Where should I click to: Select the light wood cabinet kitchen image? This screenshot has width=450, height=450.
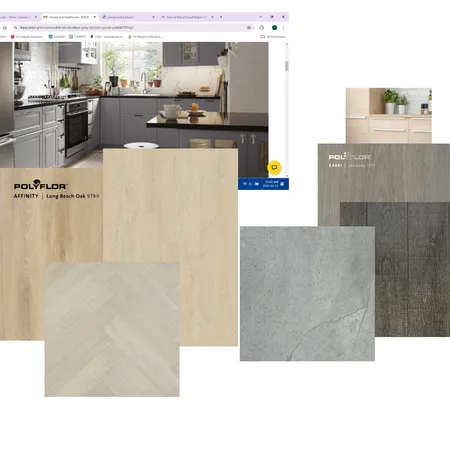click(389, 116)
